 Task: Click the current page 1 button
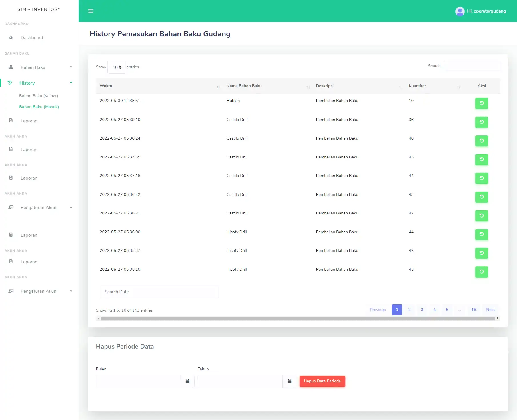(x=397, y=310)
